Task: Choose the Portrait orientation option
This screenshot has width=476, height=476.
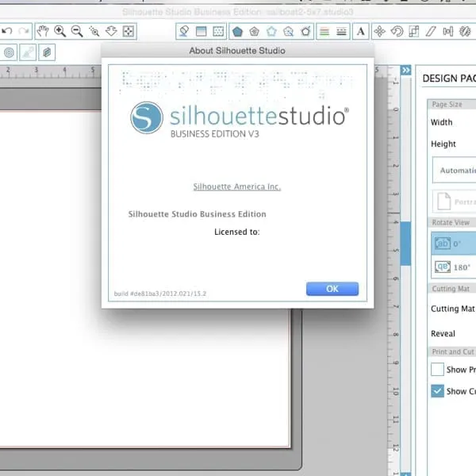Action: point(453,200)
